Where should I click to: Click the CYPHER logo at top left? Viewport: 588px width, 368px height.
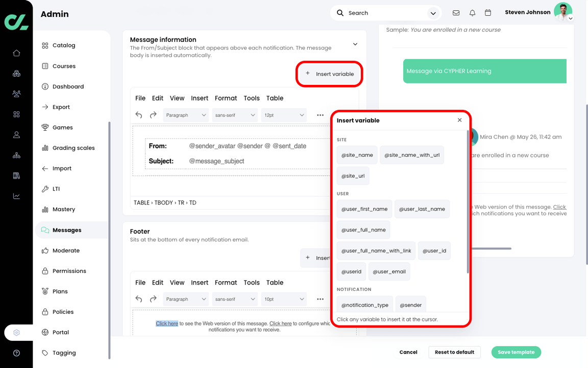(16, 22)
